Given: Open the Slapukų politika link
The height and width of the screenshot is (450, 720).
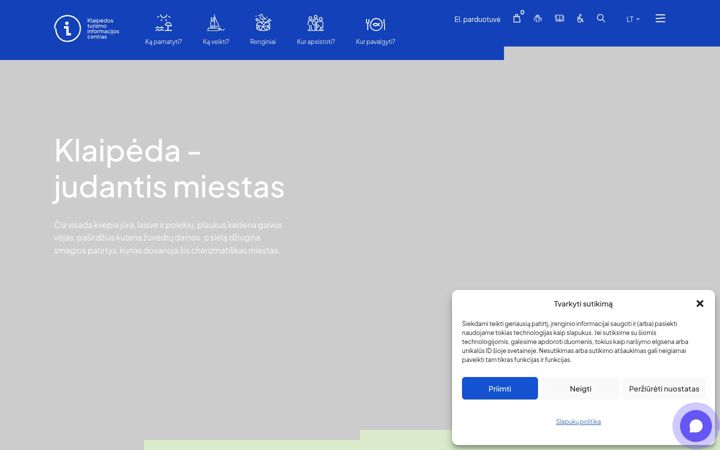Looking at the screenshot, I should [x=578, y=422].
